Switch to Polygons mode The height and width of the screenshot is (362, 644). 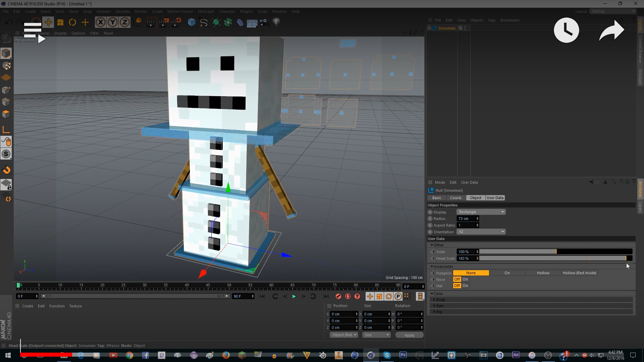coord(6,114)
